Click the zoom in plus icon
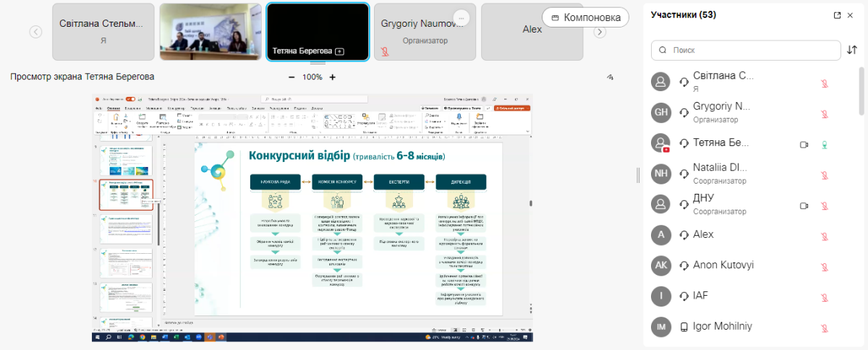 click(x=333, y=77)
